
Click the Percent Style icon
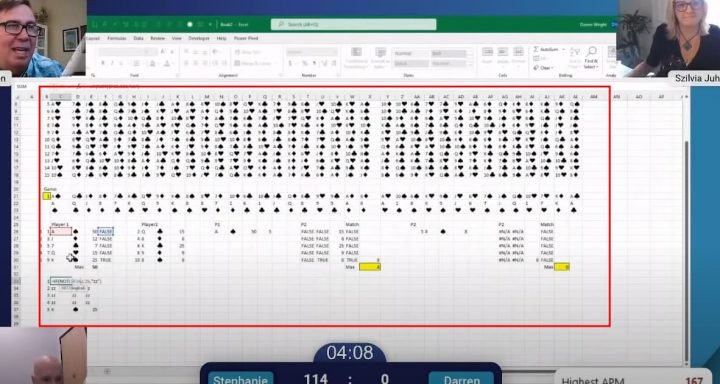304,63
